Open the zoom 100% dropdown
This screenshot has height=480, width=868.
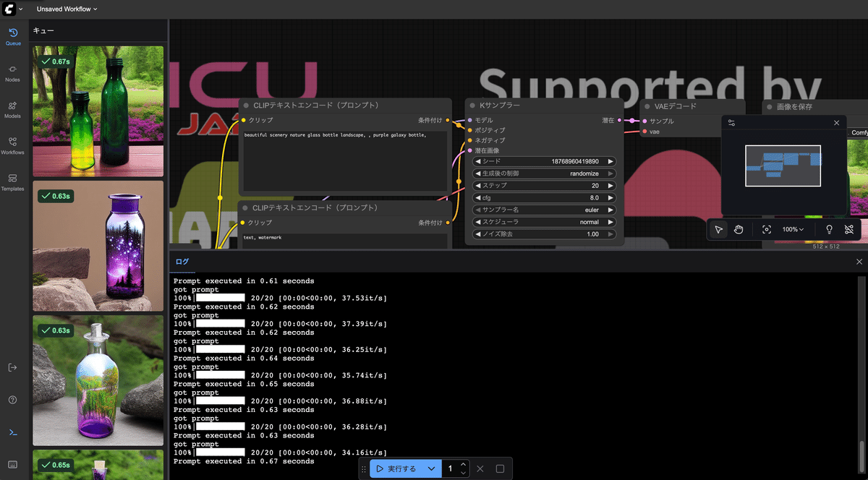[x=793, y=229]
